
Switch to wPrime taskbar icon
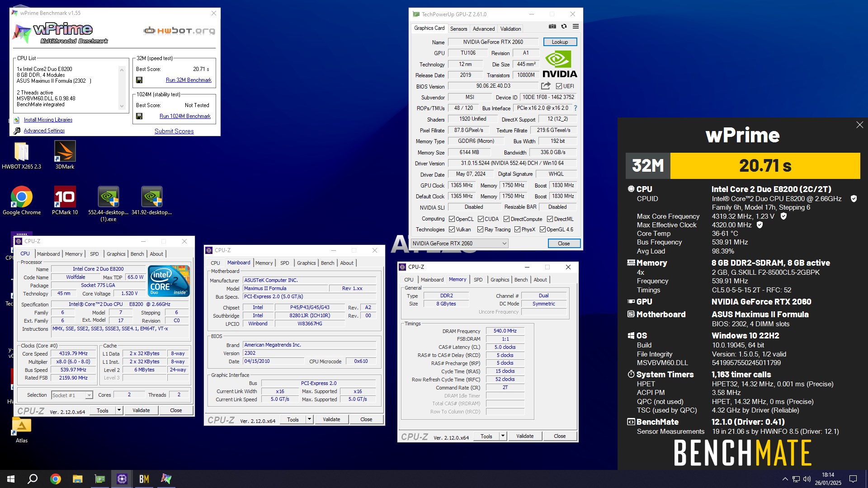pyautogui.click(x=166, y=479)
